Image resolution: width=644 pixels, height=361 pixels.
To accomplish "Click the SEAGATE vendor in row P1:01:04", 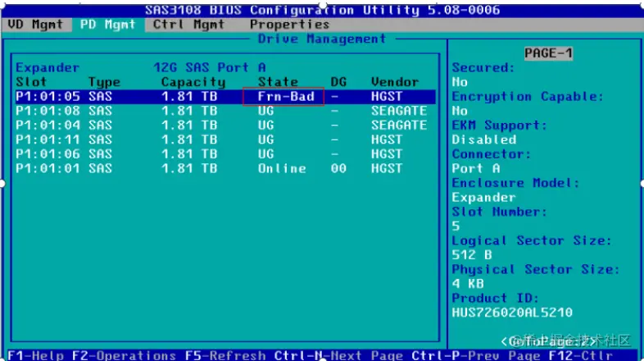I will tap(399, 126).
